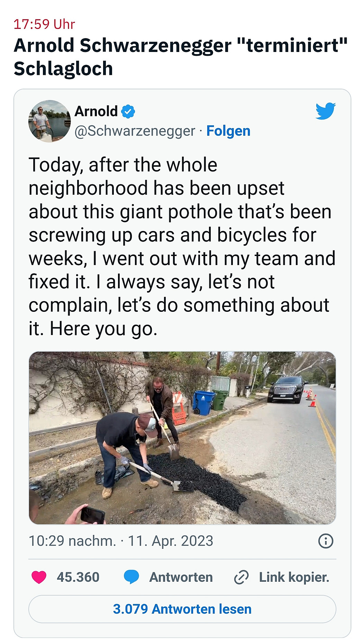This screenshot has height=642, width=364.
Task: Click the 3.079 Antworten lesen button
Action: (182, 609)
